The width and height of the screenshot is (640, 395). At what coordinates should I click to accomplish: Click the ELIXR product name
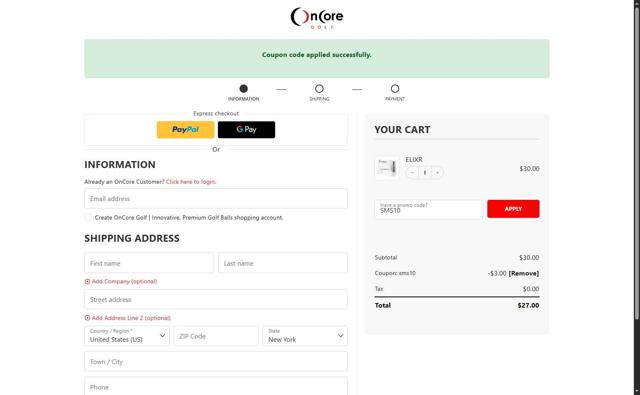click(x=414, y=160)
